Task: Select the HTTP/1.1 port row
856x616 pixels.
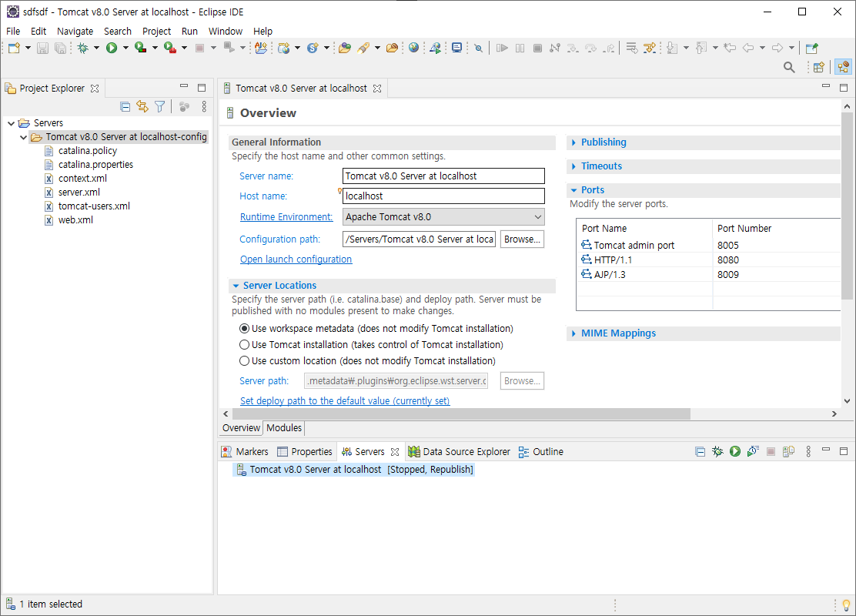Action: (x=710, y=260)
